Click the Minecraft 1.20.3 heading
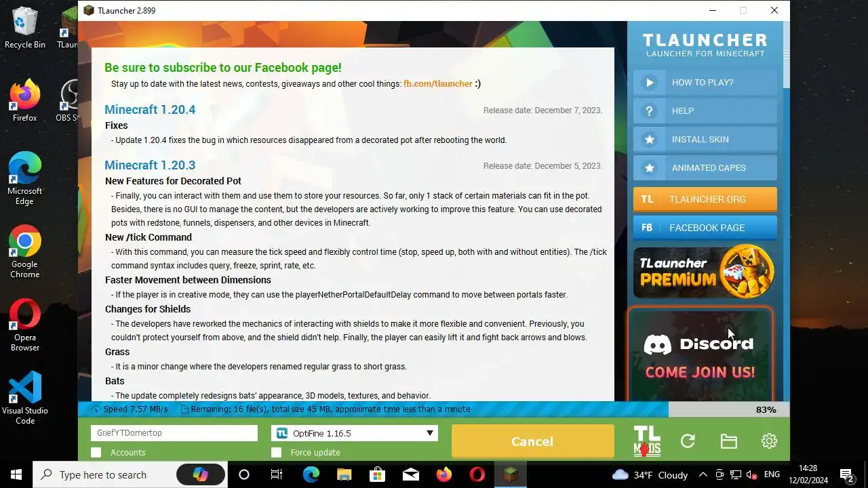 (x=150, y=165)
